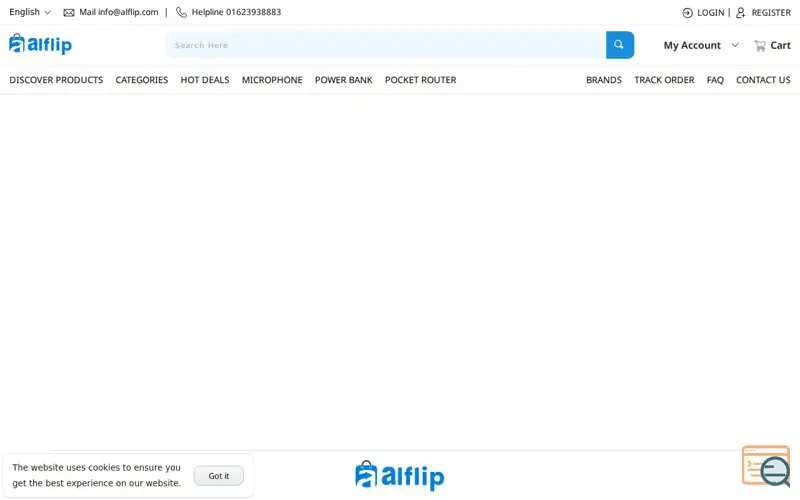Viewport: 800px width, 500px height.
Task: Go to Hot Deals
Action: 205,80
